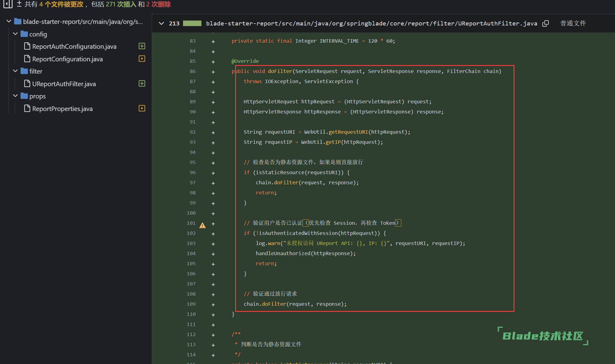Click the 4 个文件被更改 summary text

pyautogui.click(x=61, y=4)
